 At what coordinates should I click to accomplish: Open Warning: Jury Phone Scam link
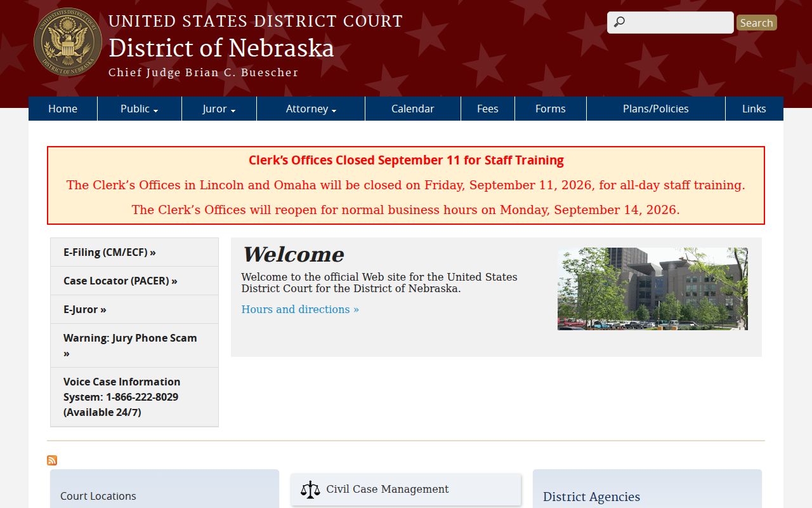(134, 345)
